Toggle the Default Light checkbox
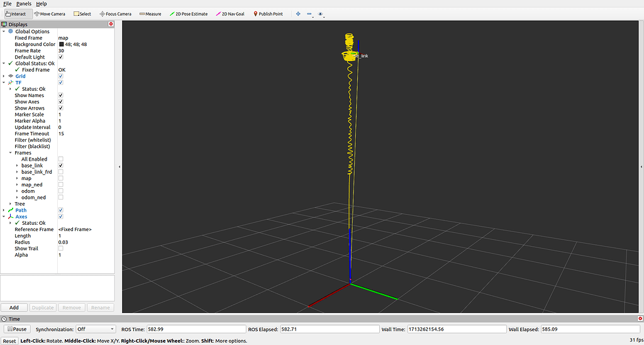 61,57
